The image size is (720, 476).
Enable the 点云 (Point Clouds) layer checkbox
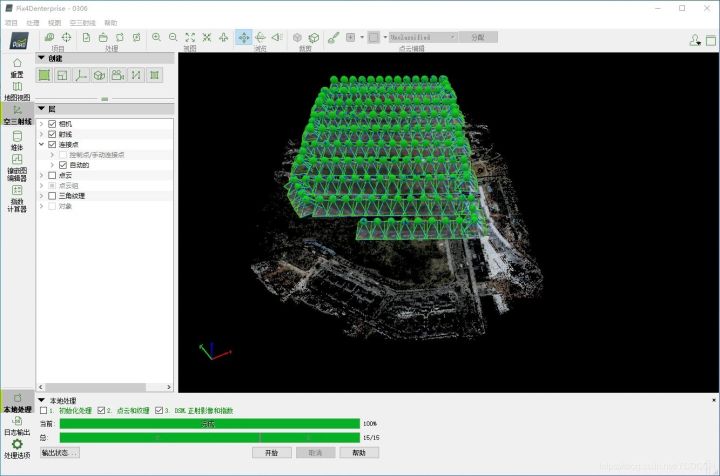(52, 175)
